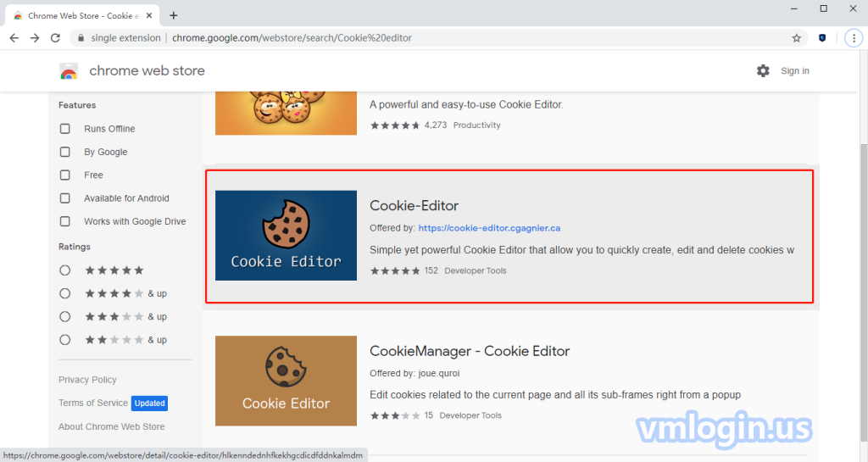This screenshot has height=462, width=868.
Task: Close the Chrome Web Store tab
Action: [149, 15]
